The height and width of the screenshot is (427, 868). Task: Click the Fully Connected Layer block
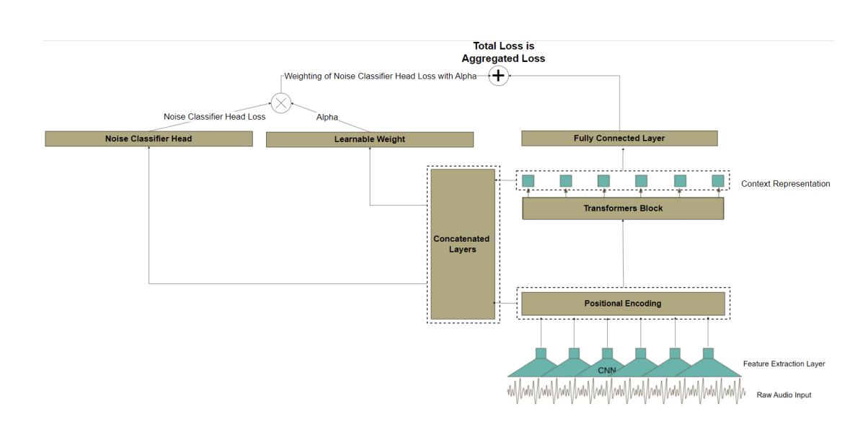coord(619,138)
